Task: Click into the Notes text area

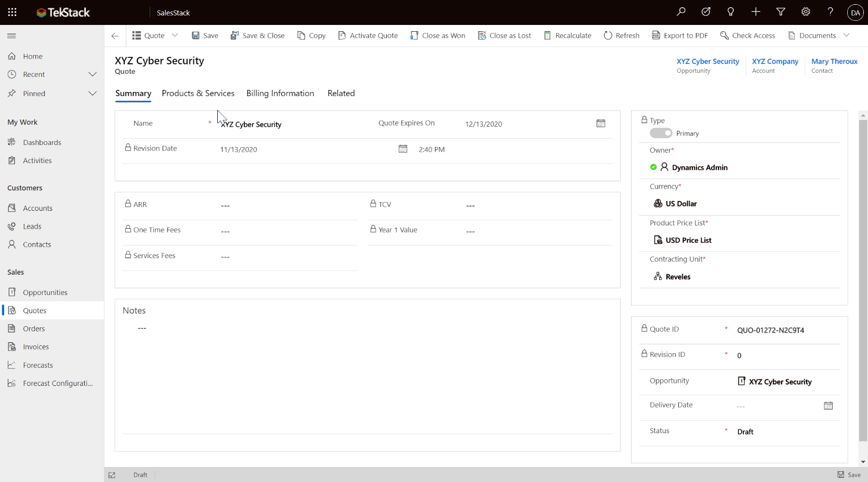Action: [x=367, y=378]
